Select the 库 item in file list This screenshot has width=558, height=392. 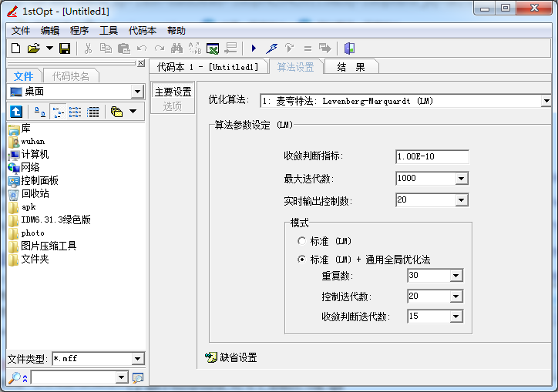19,129
